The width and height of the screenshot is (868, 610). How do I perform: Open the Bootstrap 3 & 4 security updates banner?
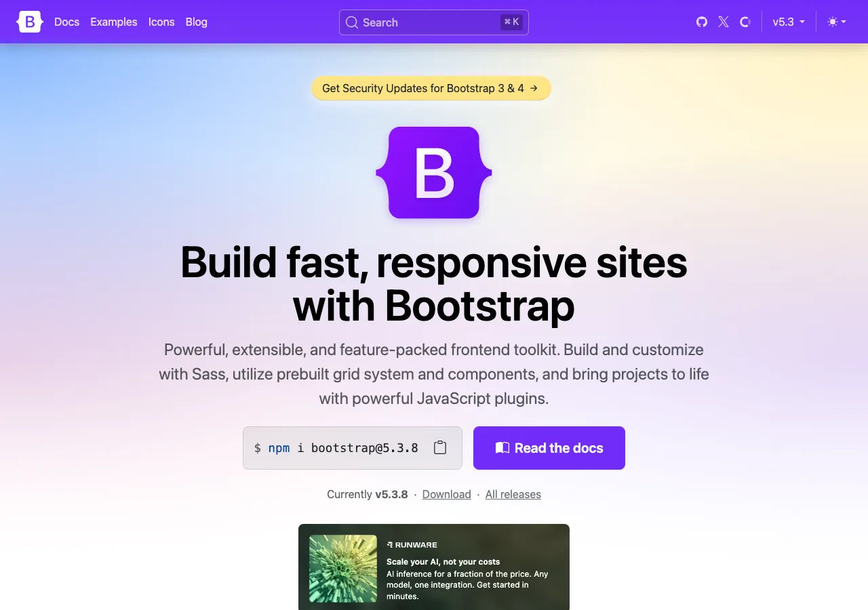431,88
